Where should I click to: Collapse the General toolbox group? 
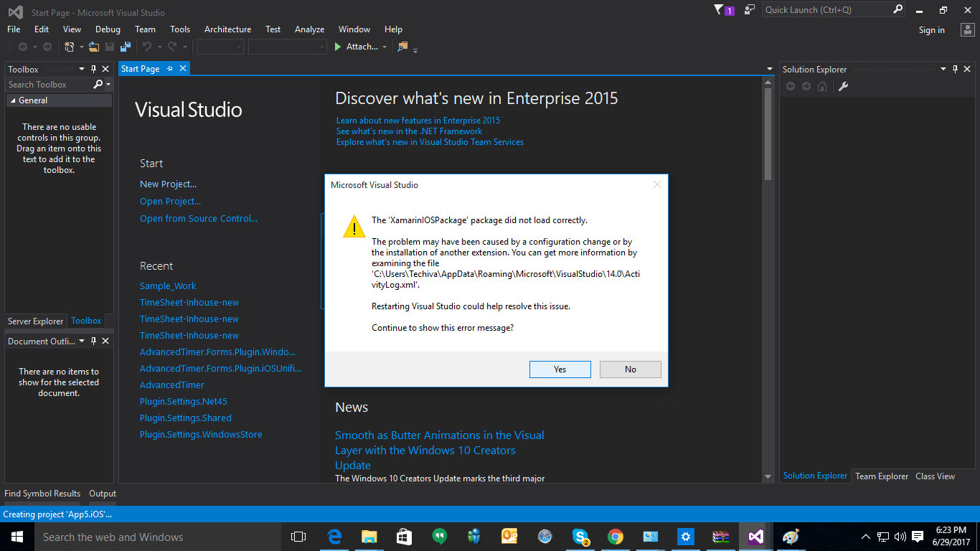point(12,100)
